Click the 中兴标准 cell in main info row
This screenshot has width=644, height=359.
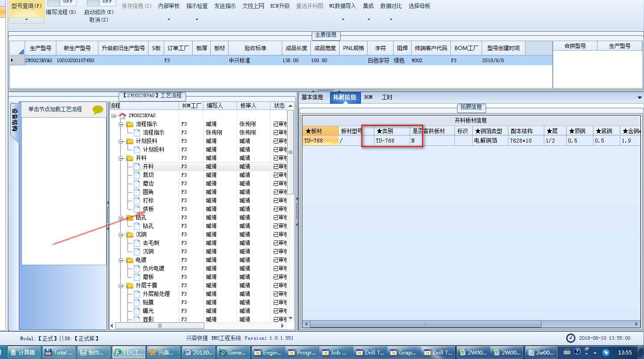tap(254, 60)
